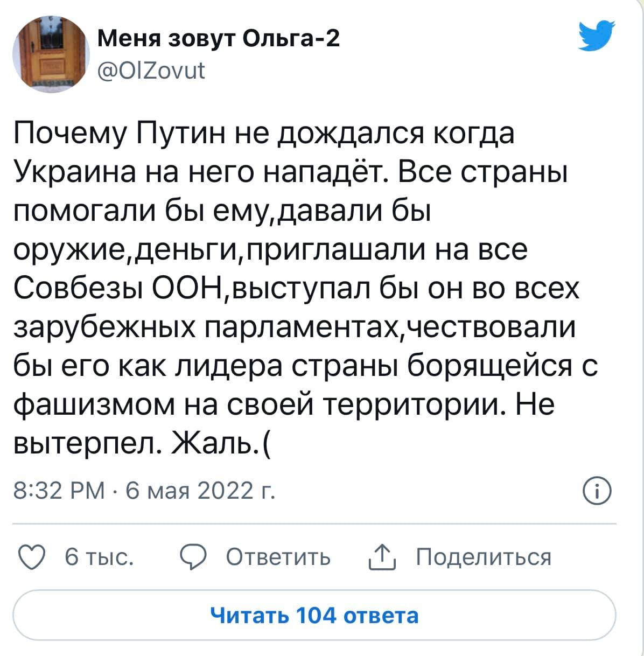Click the @OlZovut handle
Screen dimensions: 644x656
[151, 69]
